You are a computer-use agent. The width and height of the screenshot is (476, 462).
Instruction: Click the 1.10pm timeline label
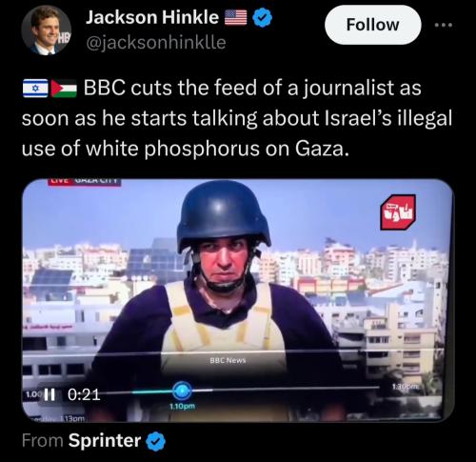pyautogui.click(x=182, y=406)
